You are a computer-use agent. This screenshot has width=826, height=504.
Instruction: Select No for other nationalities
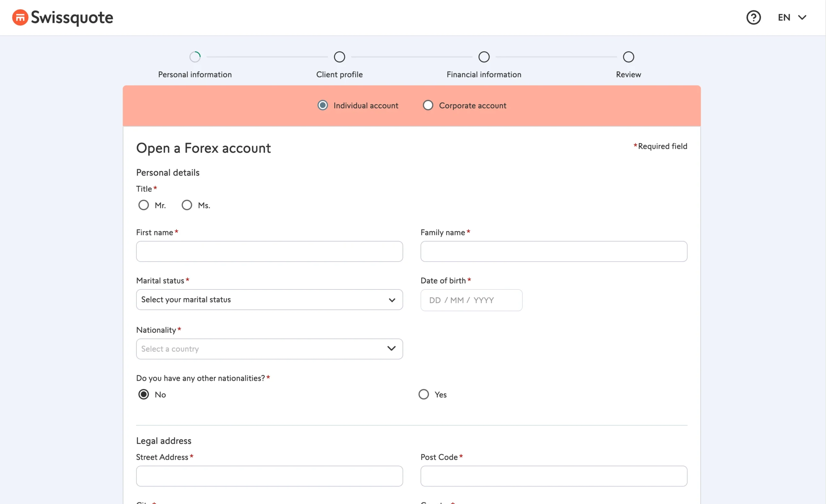pos(144,394)
